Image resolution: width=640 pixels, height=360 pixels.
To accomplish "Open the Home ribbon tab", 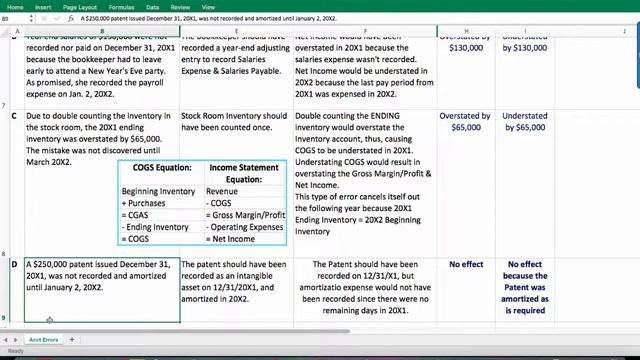I will (x=15, y=7).
